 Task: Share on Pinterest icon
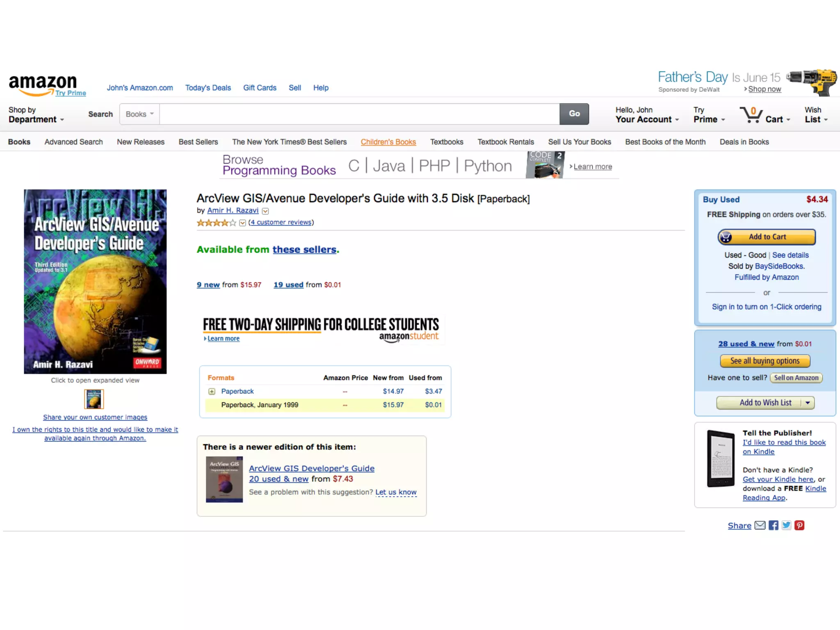point(799,525)
